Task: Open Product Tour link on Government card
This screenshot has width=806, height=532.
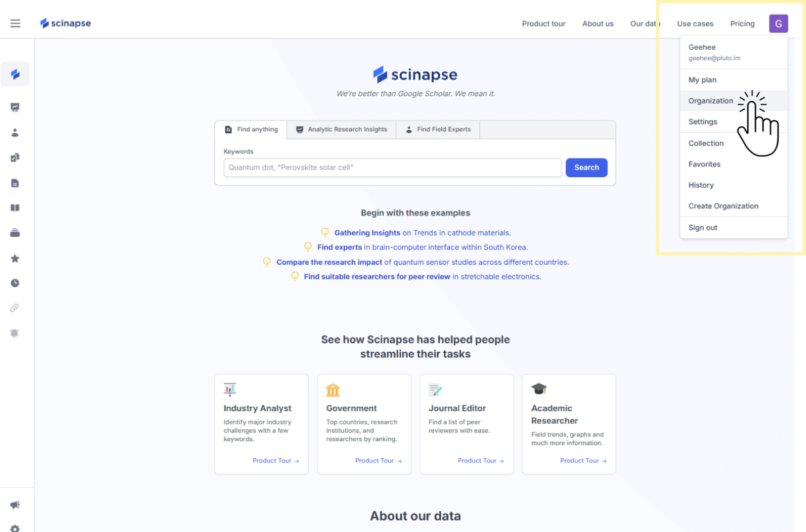Action: tap(378, 461)
